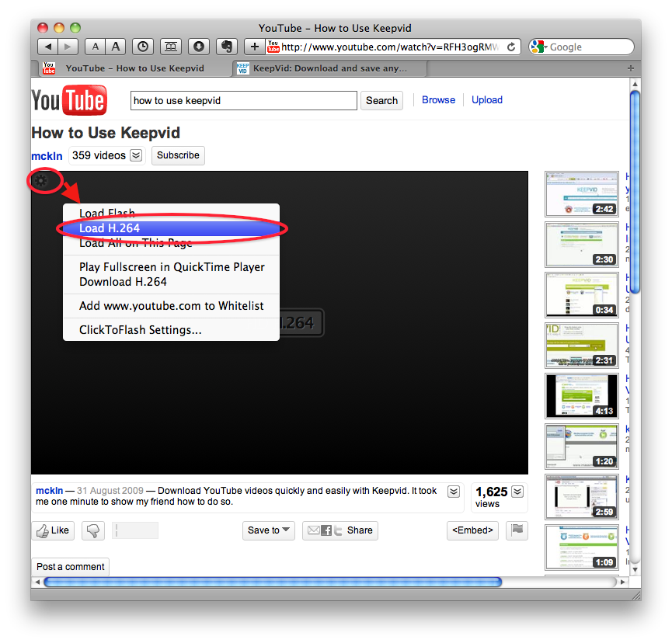Flag the video with the flag icon
The image size is (672, 643).
pos(517,530)
